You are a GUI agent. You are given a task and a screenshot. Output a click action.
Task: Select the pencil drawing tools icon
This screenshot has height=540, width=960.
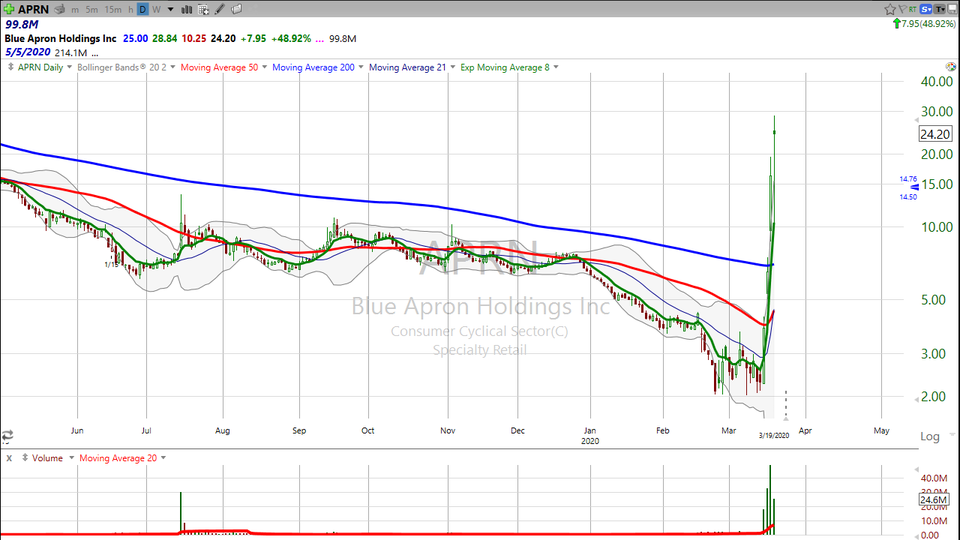[x=220, y=9]
